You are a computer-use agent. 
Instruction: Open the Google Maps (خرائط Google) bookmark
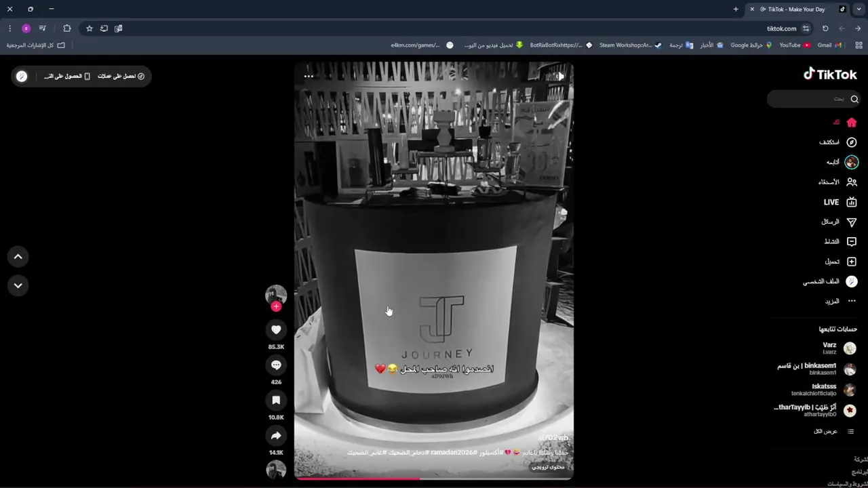coord(751,45)
